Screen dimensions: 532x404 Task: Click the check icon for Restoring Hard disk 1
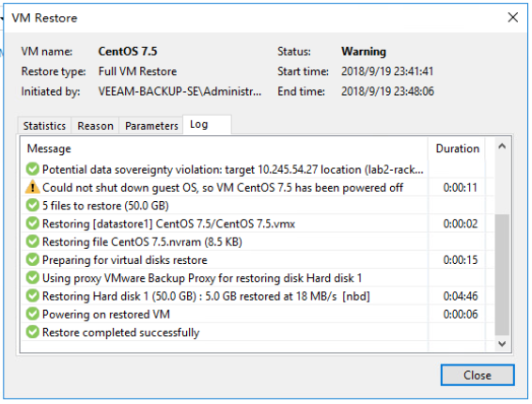33,296
